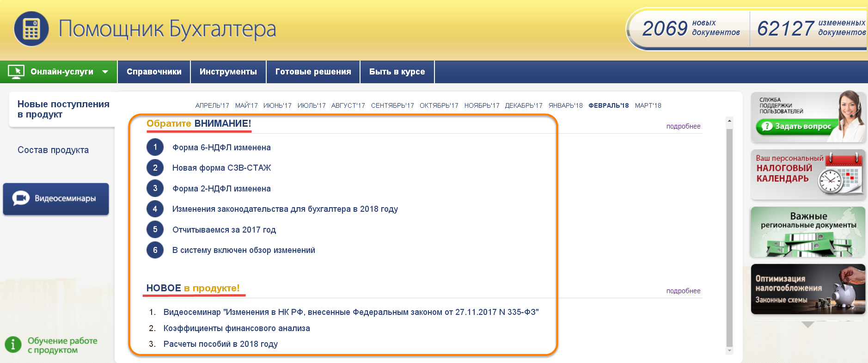Click the numbered circle 4 icon
This screenshot has height=363, width=868.
155,209
